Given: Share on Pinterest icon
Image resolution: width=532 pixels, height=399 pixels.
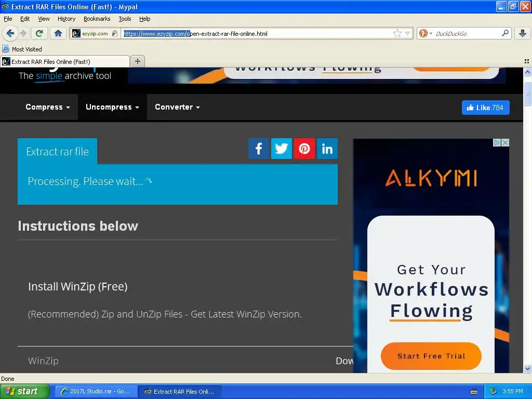Looking at the screenshot, I should pos(304,149).
